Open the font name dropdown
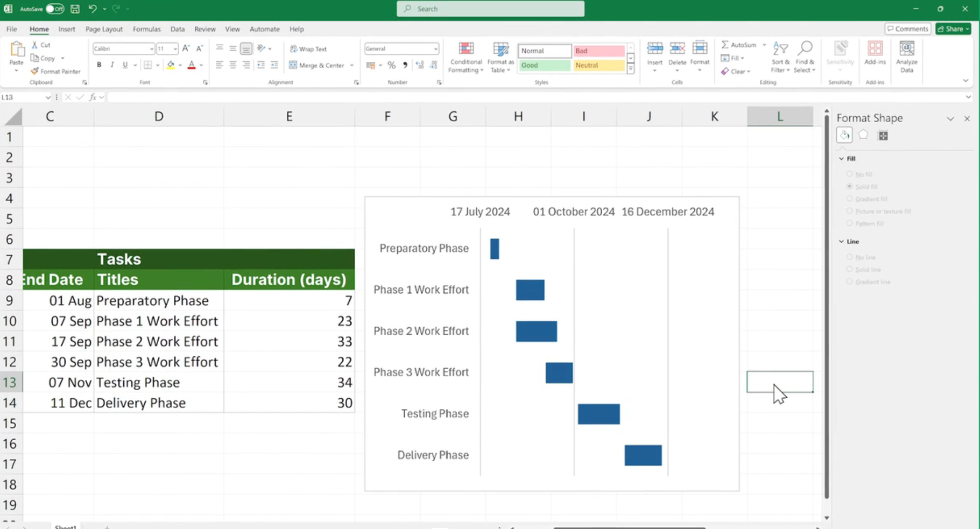The width and height of the screenshot is (980, 529). pos(151,49)
